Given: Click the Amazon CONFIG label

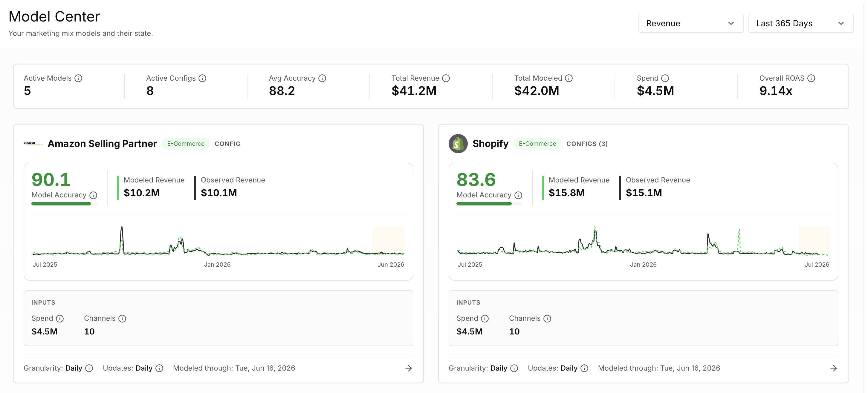Looking at the screenshot, I should pyautogui.click(x=227, y=144).
